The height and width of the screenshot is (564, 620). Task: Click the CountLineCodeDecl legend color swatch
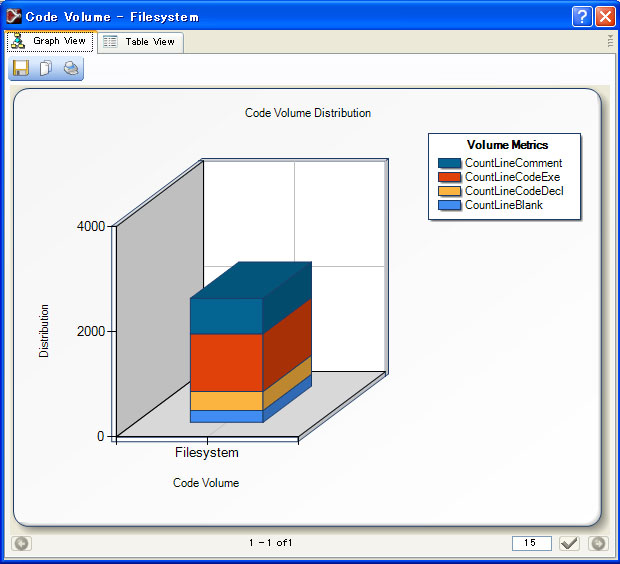click(450, 191)
